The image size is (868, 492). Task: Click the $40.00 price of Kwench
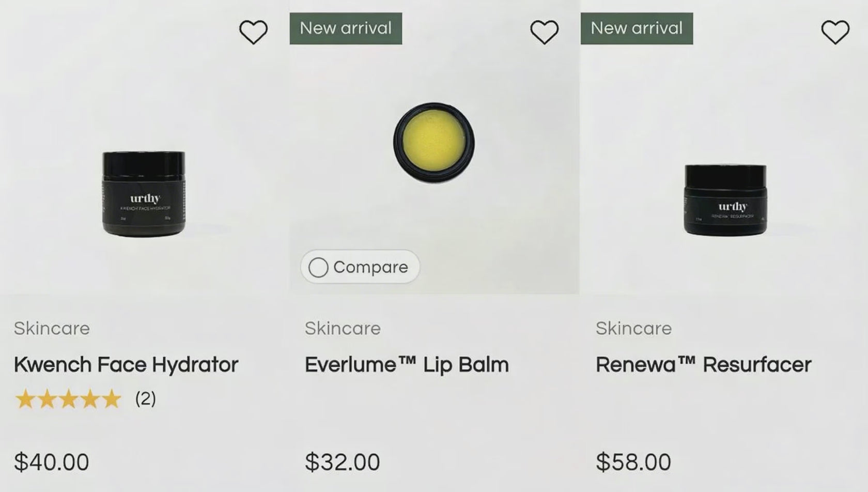point(52,462)
